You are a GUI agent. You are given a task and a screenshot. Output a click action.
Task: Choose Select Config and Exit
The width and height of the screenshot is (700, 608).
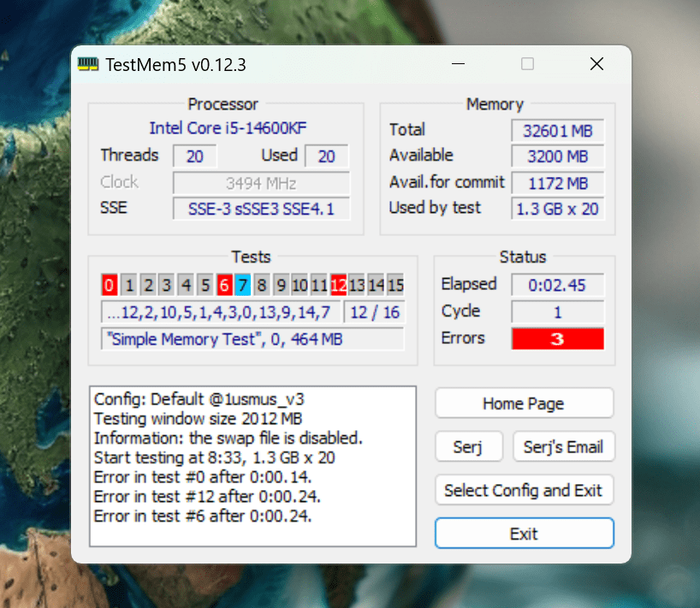click(x=524, y=490)
